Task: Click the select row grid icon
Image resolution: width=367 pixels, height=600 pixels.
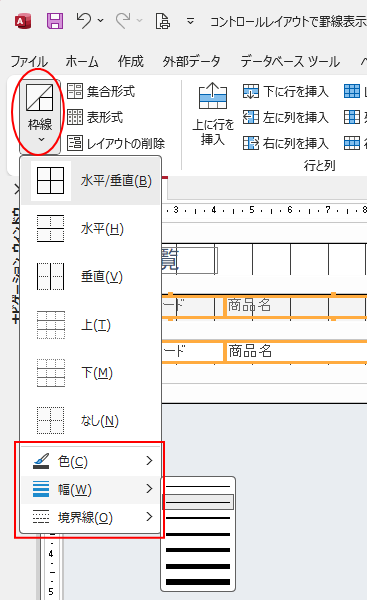Action: coord(352,143)
